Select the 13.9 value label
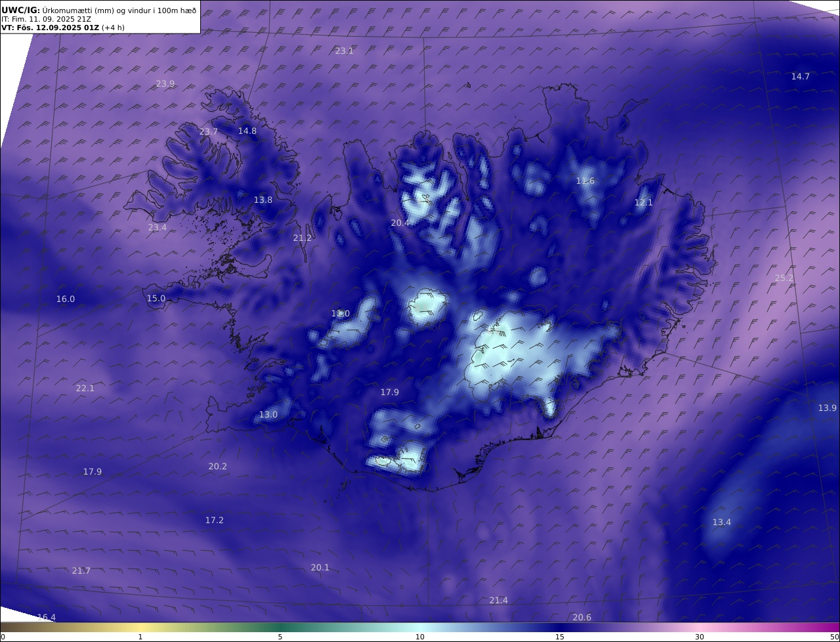Screen dimensions: 840x642 tap(828, 408)
